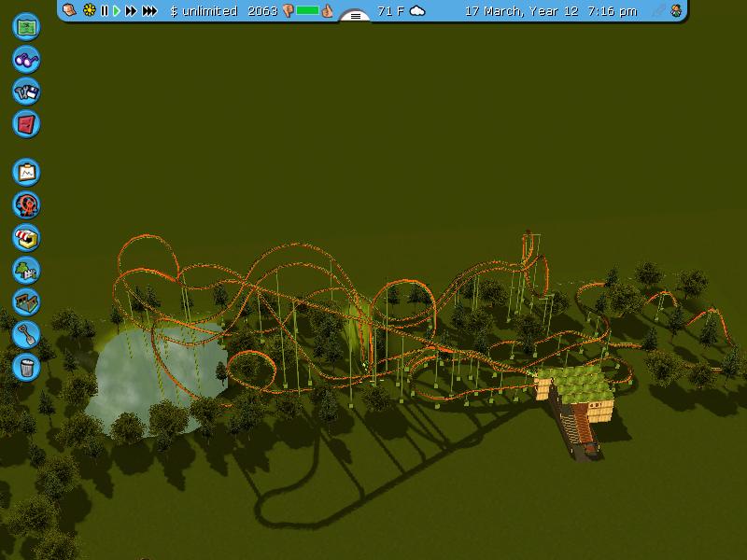Select the trash can delete tool
Image resolution: width=747 pixels, height=560 pixels.
coord(26,367)
